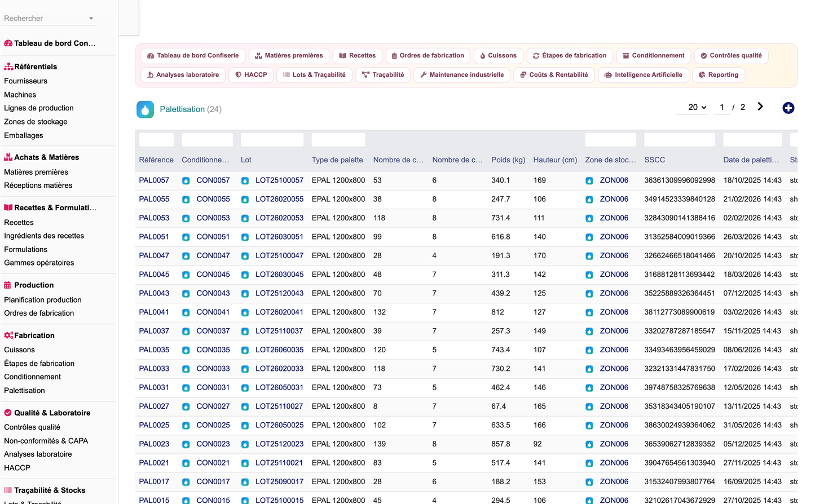The height and width of the screenshot is (504, 815).
Task: Click the Recettes & Formulation book icon
Action: point(8,207)
